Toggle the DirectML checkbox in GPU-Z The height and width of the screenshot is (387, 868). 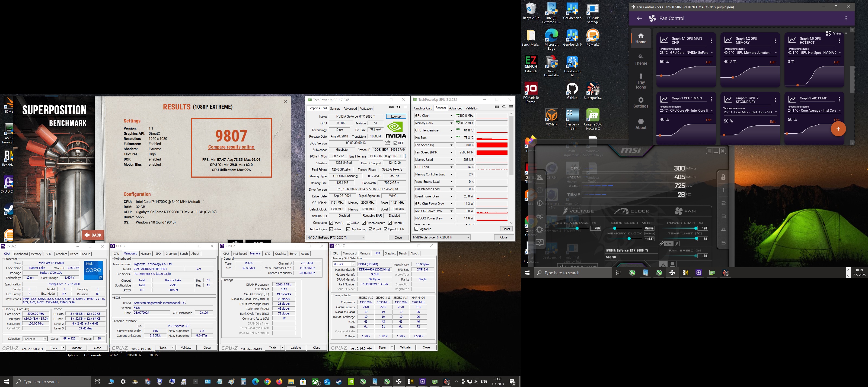point(390,223)
